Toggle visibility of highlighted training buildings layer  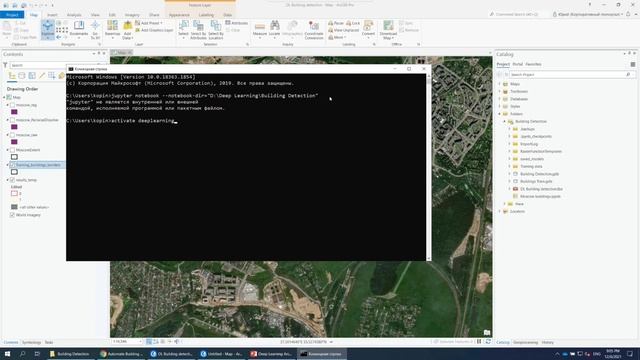(x=12, y=165)
